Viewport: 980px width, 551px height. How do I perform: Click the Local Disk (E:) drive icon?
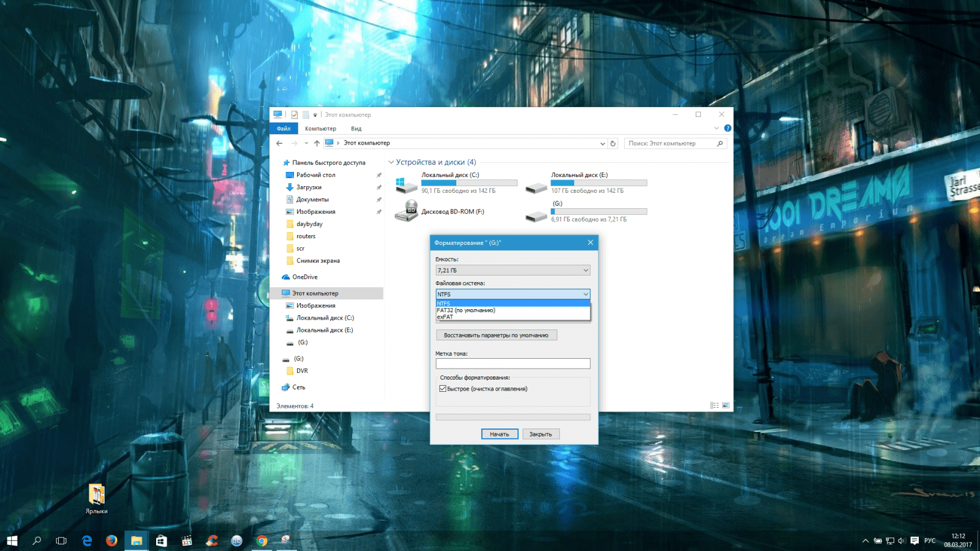click(x=536, y=187)
